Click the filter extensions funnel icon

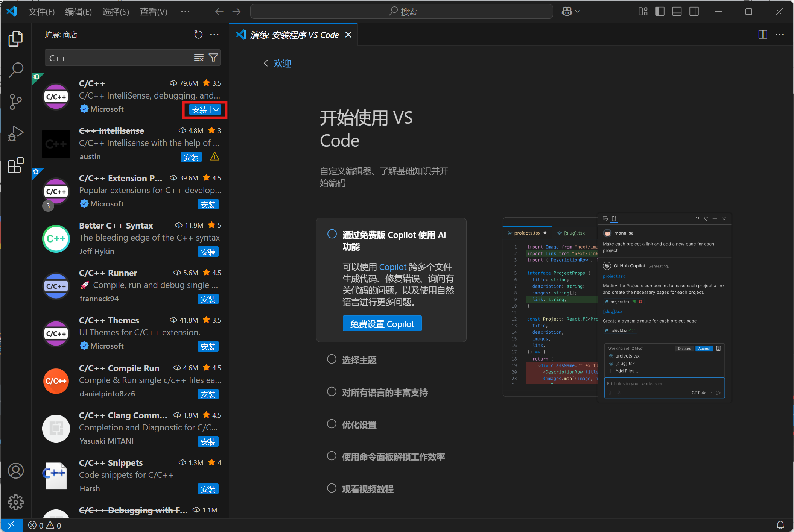pos(213,58)
